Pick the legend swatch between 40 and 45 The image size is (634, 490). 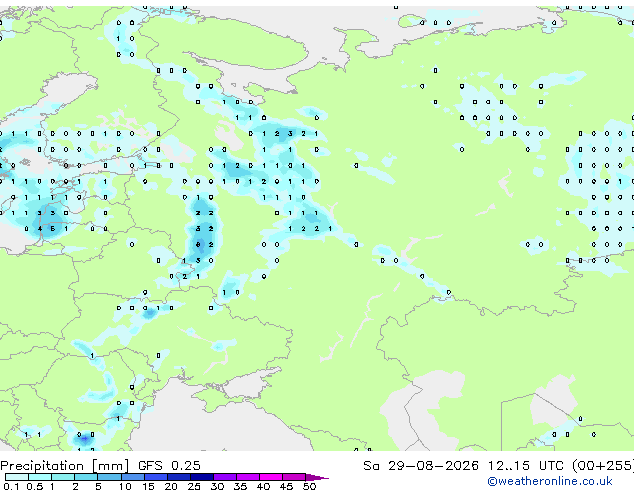click(x=271, y=477)
